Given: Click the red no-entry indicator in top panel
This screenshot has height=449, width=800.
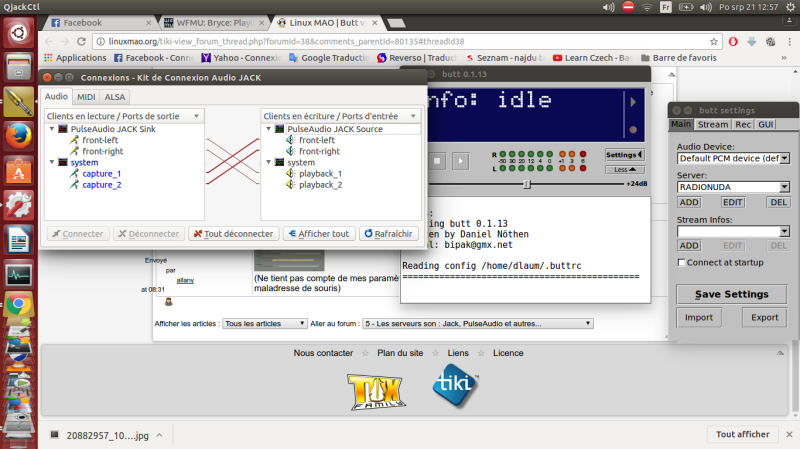Looking at the screenshot, I should 628,7.
